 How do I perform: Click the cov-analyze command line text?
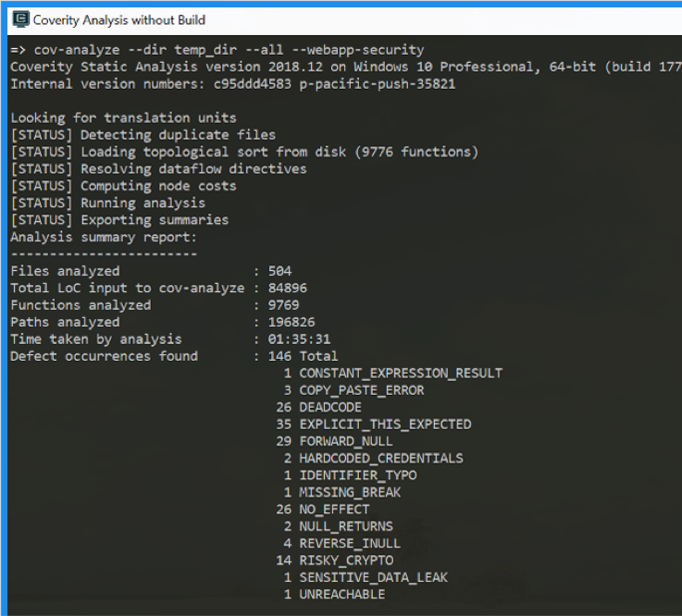(217, 50)
